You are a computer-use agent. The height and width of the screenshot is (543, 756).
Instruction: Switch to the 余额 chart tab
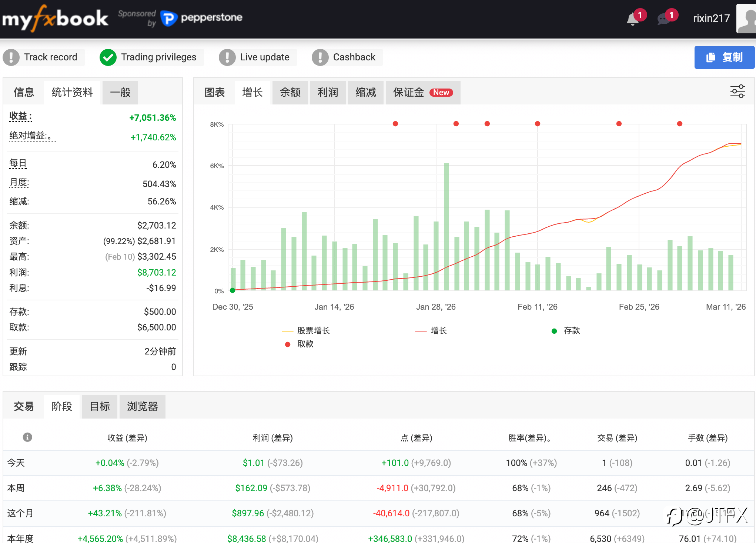290,92
